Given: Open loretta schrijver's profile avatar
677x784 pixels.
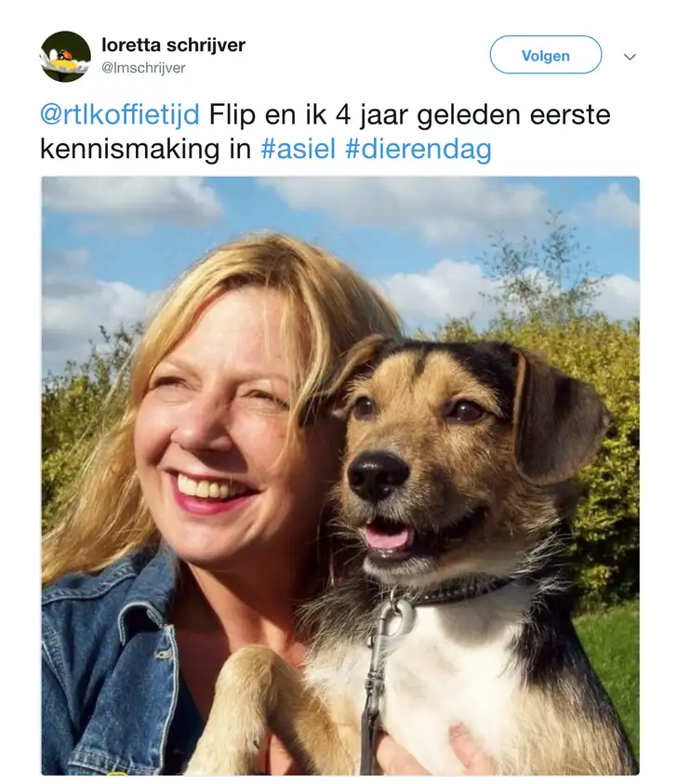Looking at the screenshot, I should (x=65, y=56).
